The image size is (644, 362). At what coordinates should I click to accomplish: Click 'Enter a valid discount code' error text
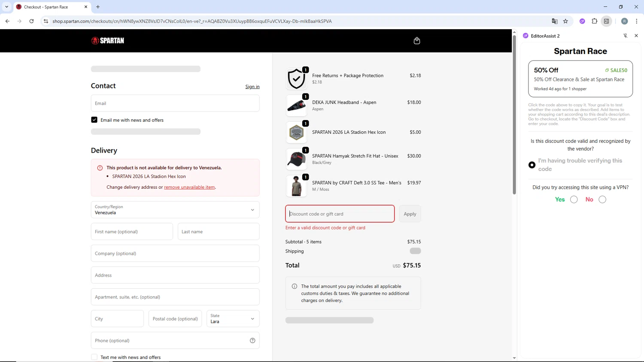click(325, 228)
